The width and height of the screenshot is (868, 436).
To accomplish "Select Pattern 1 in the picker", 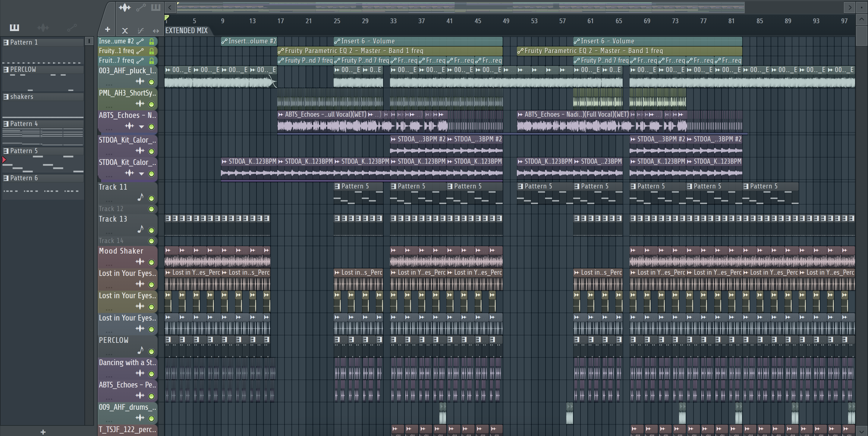I will point(43,42).
